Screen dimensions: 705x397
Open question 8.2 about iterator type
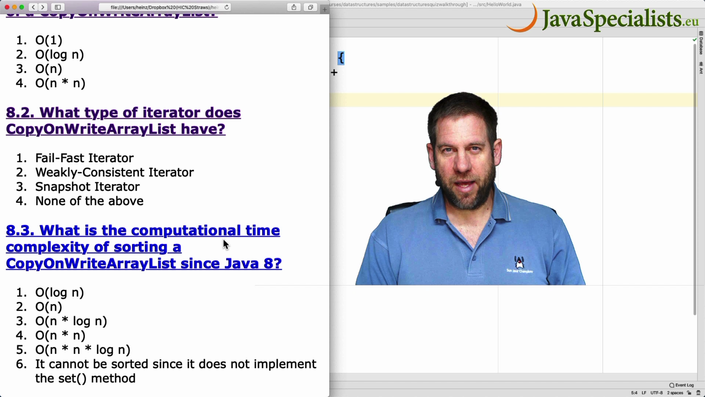[123, 120]
